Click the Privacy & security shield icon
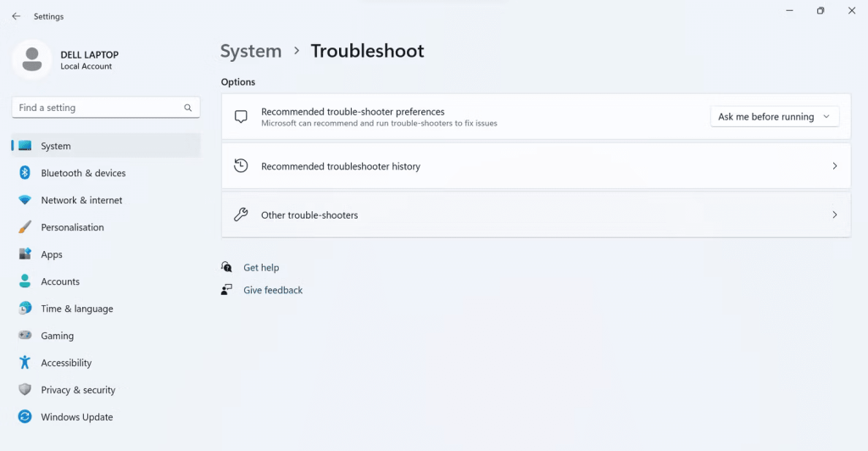The width and height of the screenshot is (868, 451). [25, 390]
